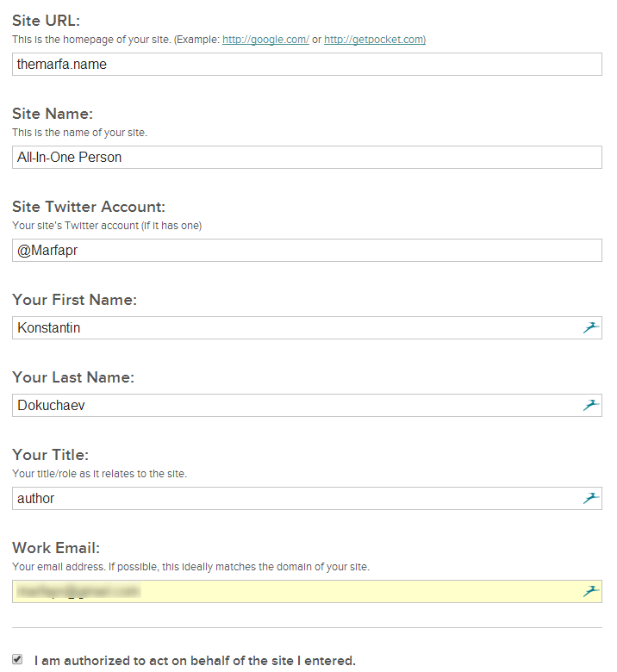Open the http://google.com/ example link
617x672 pixels.
point(265,40)
